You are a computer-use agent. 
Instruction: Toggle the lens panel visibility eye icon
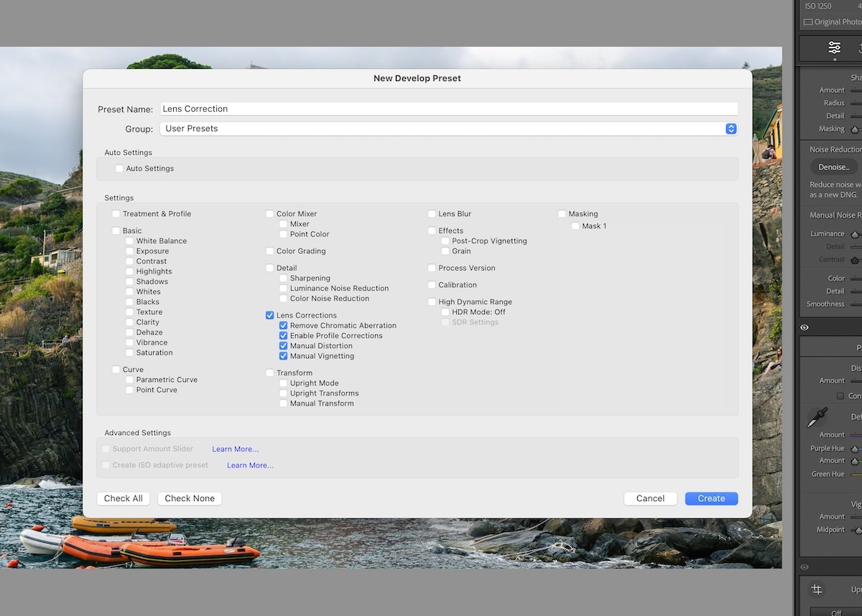coord(805,327)
